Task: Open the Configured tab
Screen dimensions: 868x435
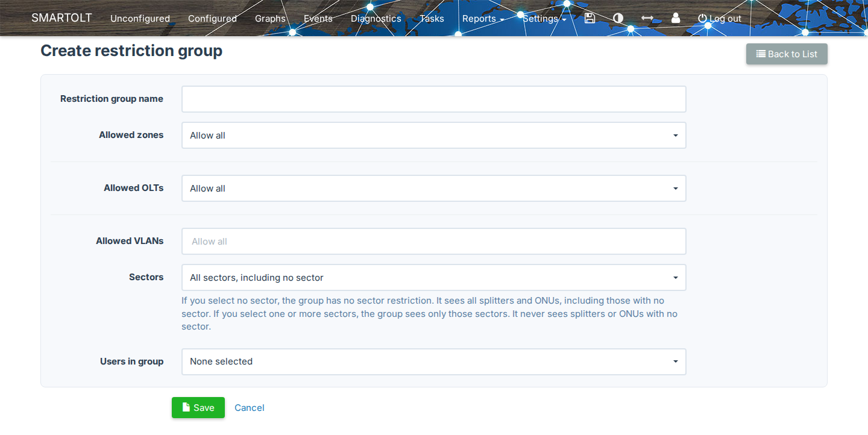Action: coord(212,19)
